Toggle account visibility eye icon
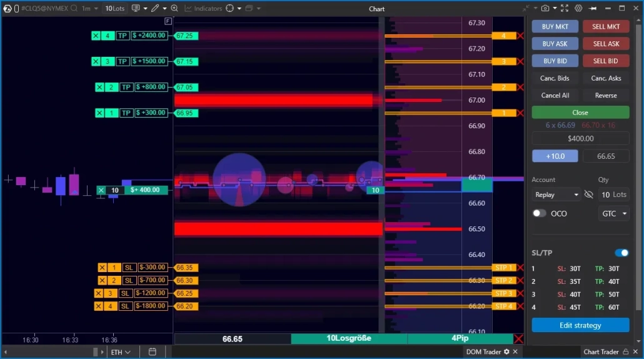The width and height of the screenshot is (644, 359). point(588,195)
